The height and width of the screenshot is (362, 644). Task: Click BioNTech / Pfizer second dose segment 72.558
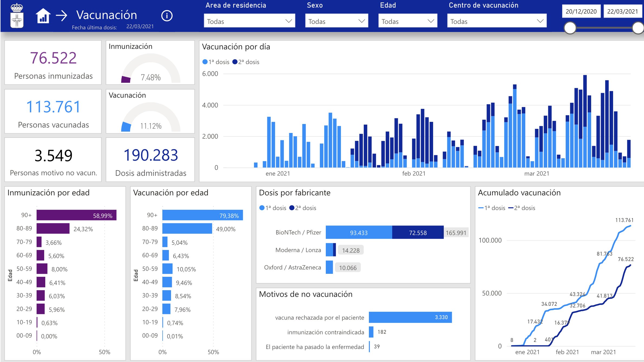coord(418,232)
